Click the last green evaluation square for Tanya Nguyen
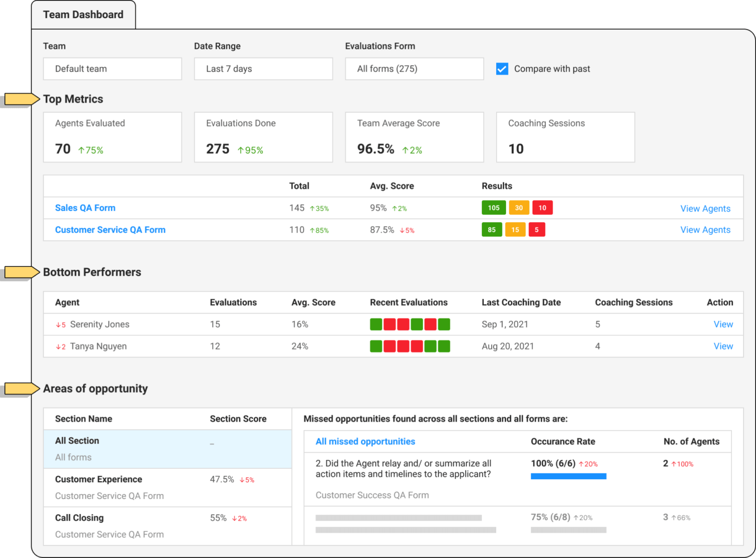Viewport: 756px width, 558px height. pyautogui.click(x=444, y=346)
